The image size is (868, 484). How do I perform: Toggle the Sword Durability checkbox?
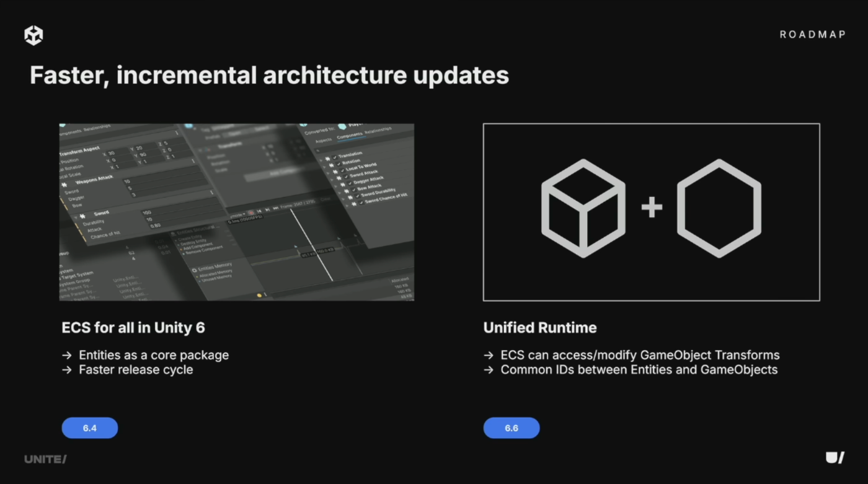[358, 196]
